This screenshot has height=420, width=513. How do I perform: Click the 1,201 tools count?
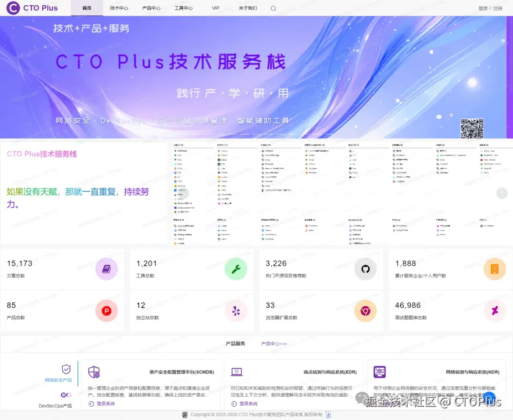pos(147,263)
